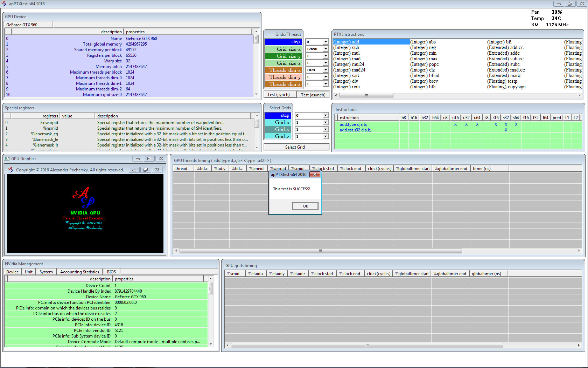This screenshot has height=368, width=588.
Task: Open the Grid size-x dropdown
Action: [x=325, y=49]
